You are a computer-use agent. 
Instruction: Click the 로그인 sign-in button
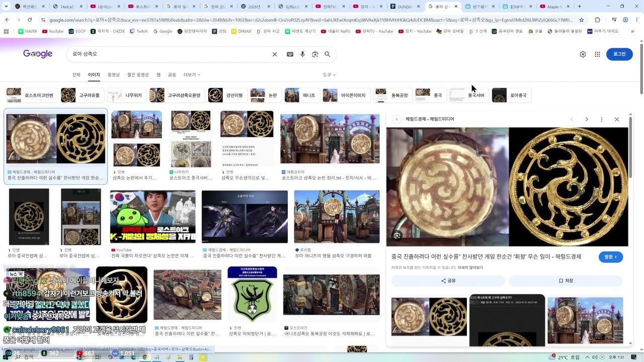[x=619, y=54]
